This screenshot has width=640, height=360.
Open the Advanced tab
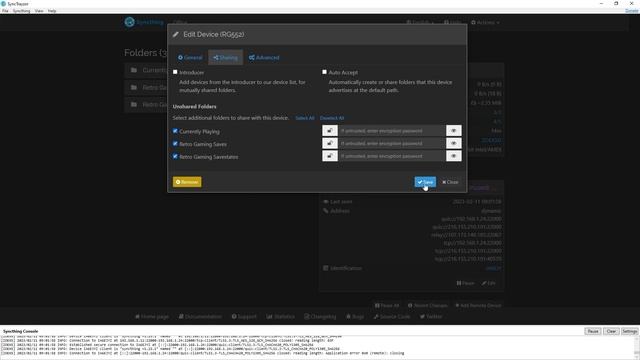264,58
